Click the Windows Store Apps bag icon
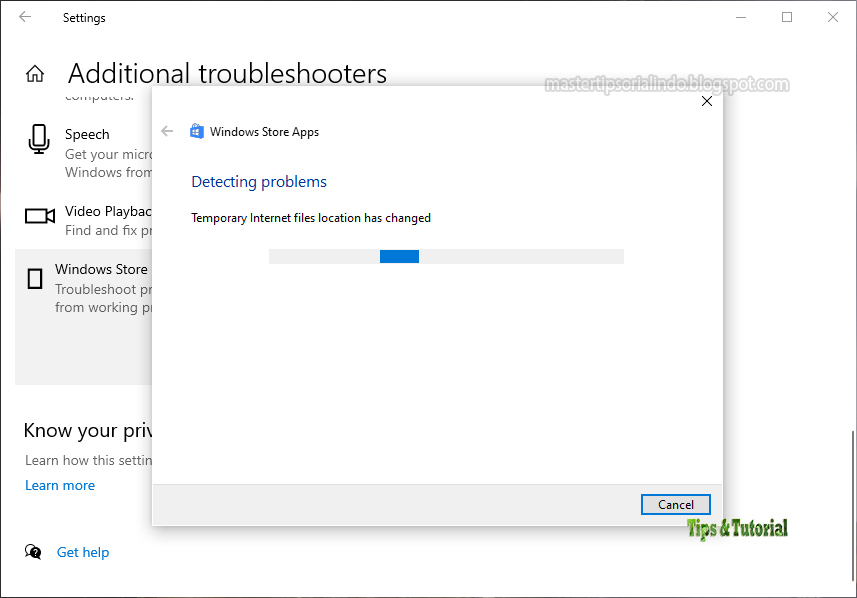The image size is (857, 598). tap(197, 131)
